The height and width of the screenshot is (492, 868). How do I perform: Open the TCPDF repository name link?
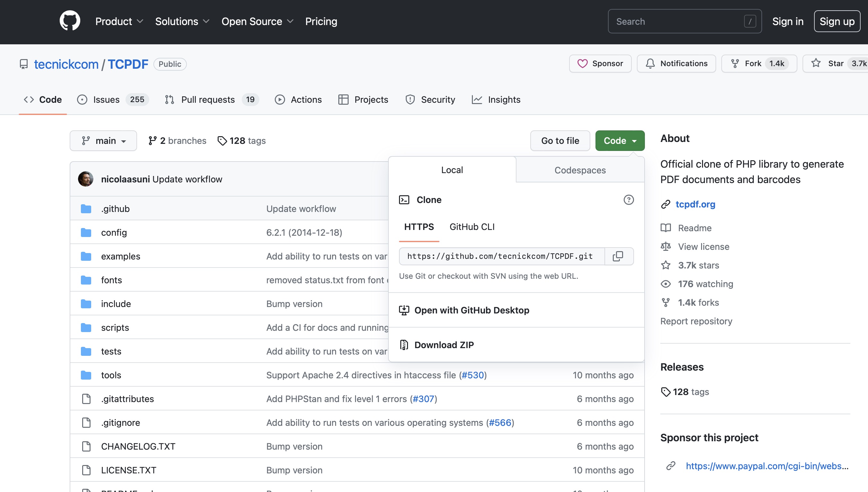click(128, 64)
